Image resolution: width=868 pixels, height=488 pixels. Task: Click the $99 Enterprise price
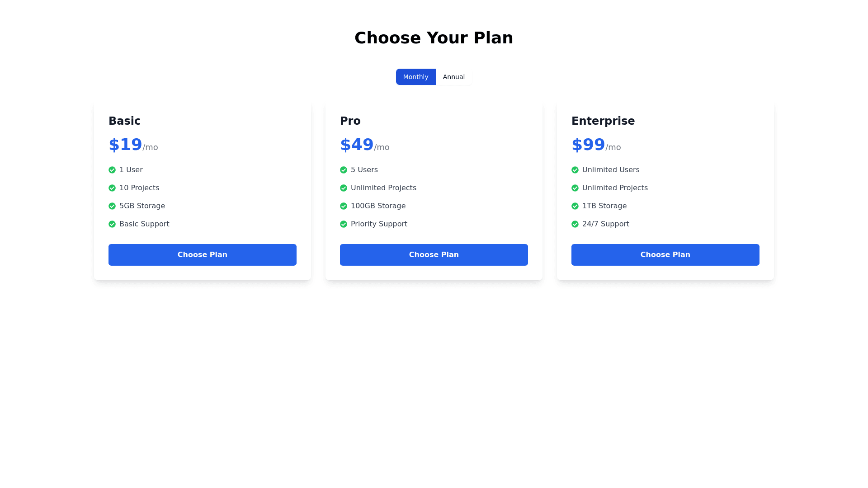588,145
